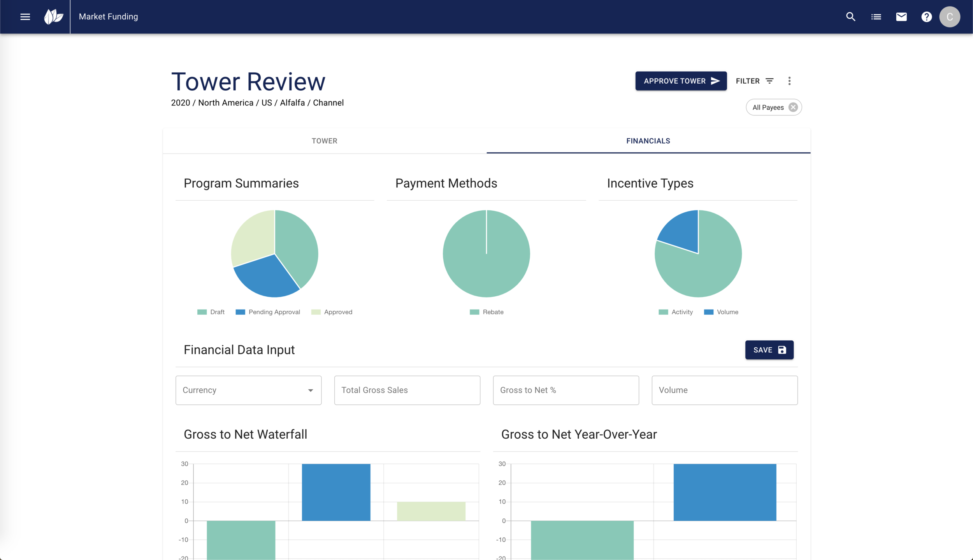Click the breadcrumb 2020 / North America / US / Alfalfa / Channel
The height and width of the screenshot is (560, 973).
tap(257, 103)
